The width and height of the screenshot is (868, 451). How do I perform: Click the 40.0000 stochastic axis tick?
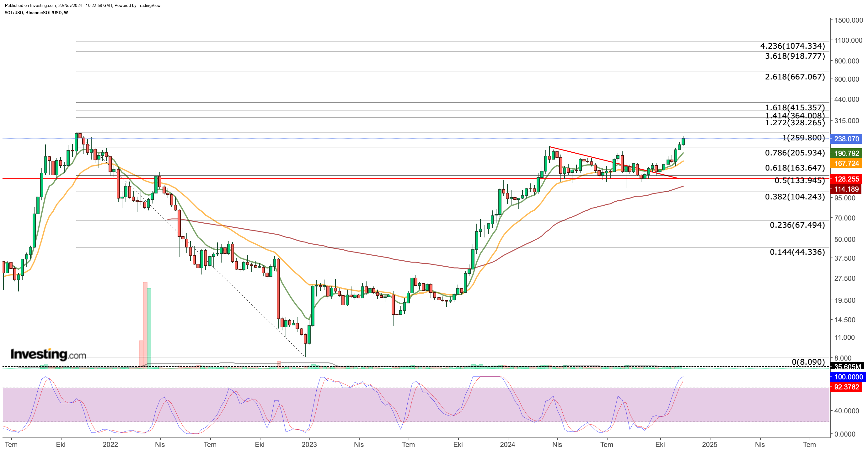(x=846, y=410)
